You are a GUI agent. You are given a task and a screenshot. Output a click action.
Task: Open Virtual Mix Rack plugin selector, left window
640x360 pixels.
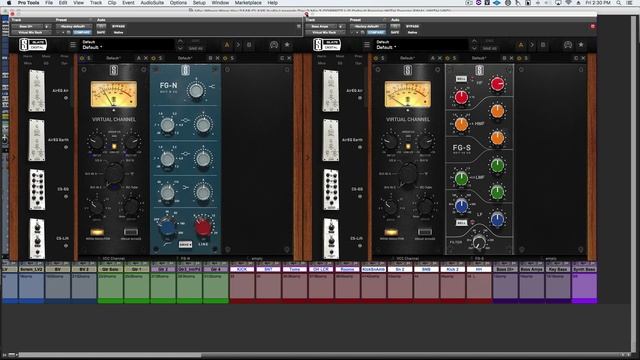pyautogui.click(x=31, y=32)
